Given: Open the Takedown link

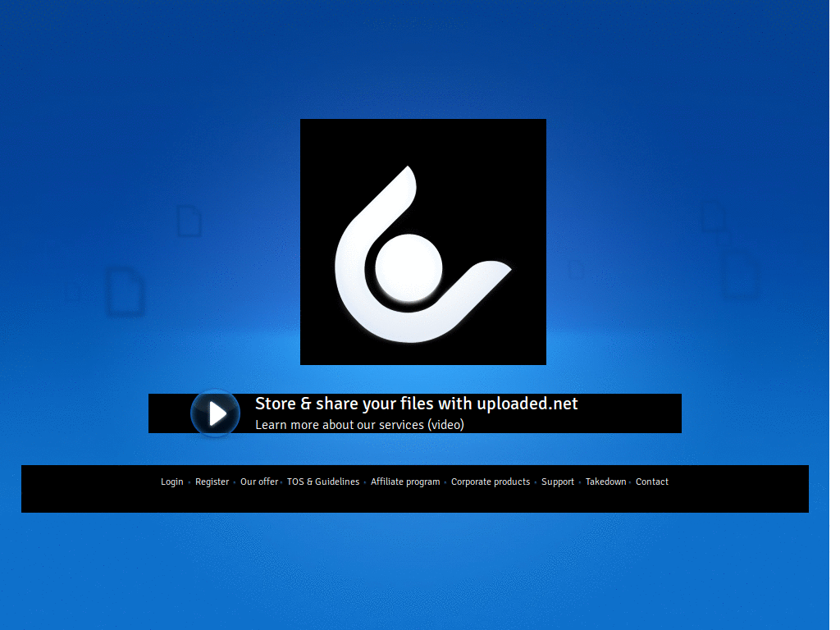Looking at the screenshot, I should coord(605,482).
